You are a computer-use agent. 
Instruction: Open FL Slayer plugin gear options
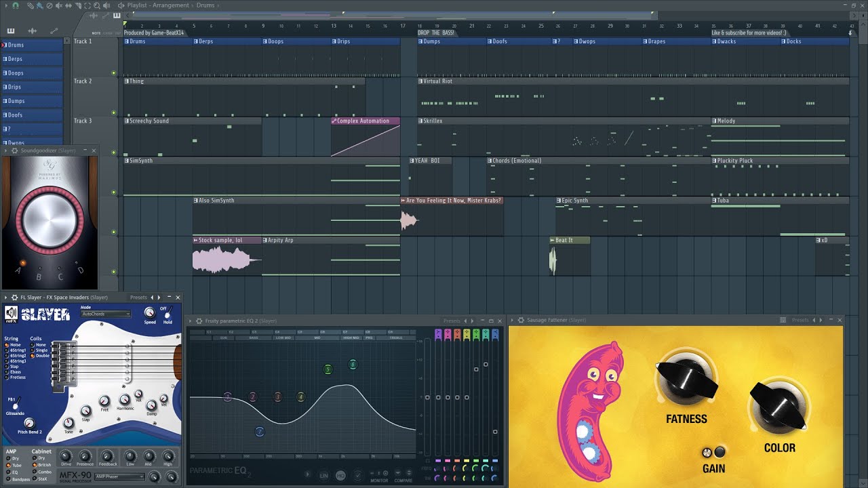pos(14,297)
